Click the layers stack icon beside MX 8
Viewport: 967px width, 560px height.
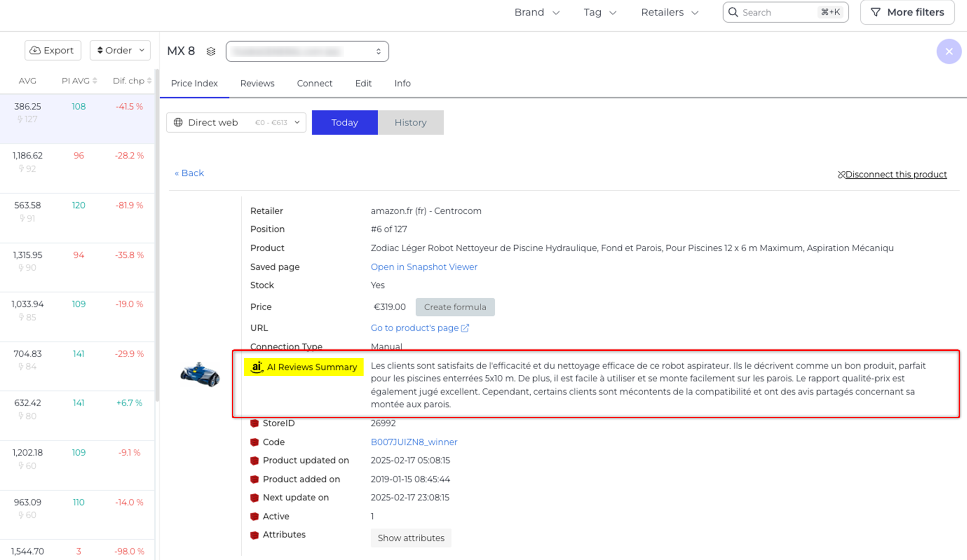211,51
